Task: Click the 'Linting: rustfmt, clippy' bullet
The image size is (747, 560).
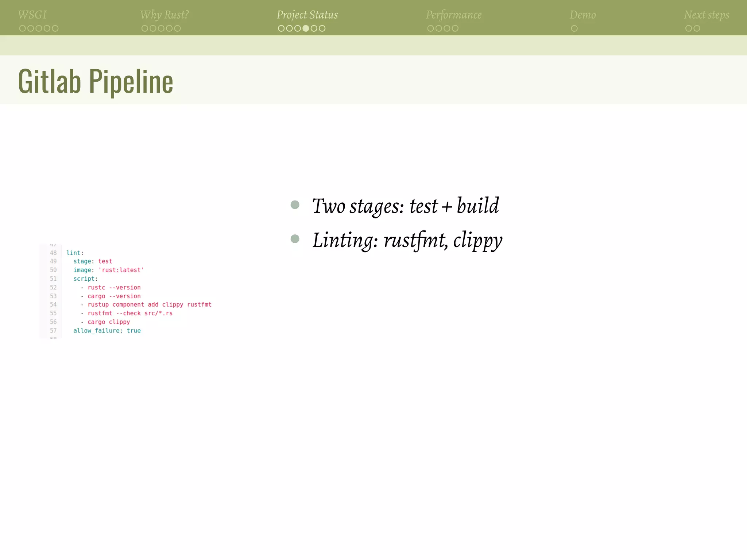Action: coord(407,240)
